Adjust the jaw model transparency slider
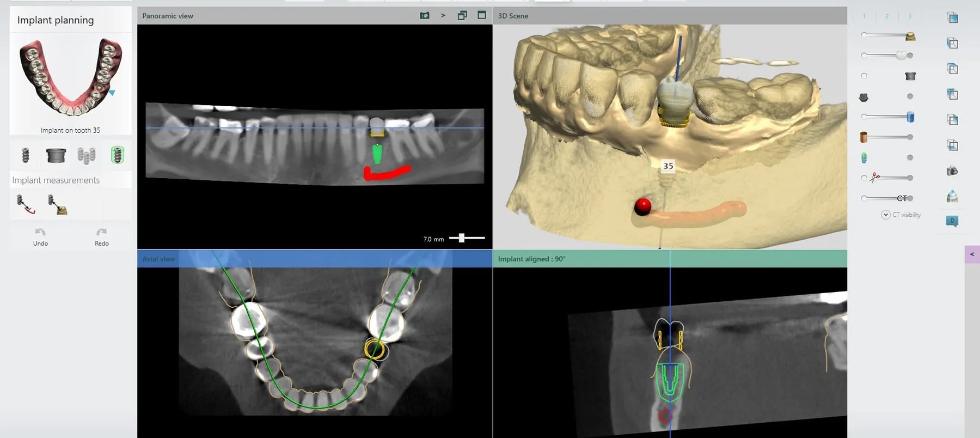The height and width of the screenshot is (438, 980). click(887, 35)
